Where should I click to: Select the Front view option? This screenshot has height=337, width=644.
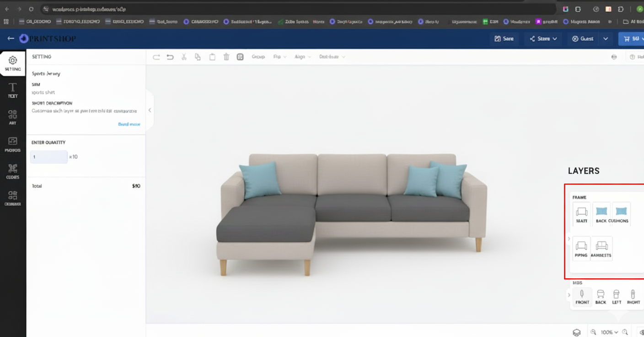pyautogui.click(x=582, y=297)
